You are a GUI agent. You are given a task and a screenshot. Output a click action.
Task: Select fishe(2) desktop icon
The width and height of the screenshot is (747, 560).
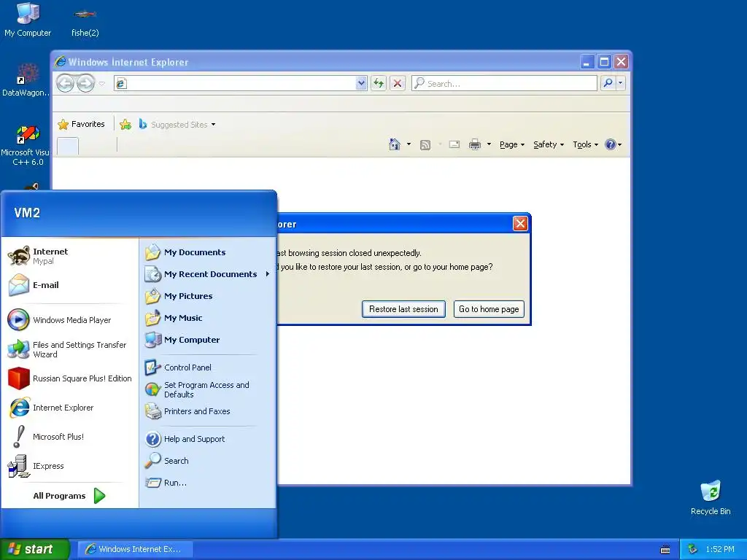(85, 21)
